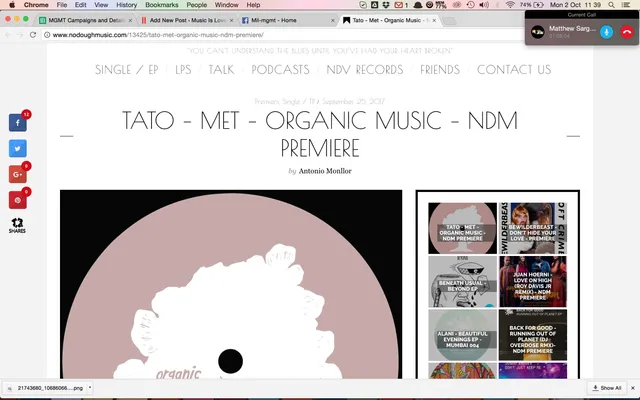Open checkmark clock icon in menu bar
The height and width of the screenshot is (400, 640).
pyautogui.click(x=363, y=5)
